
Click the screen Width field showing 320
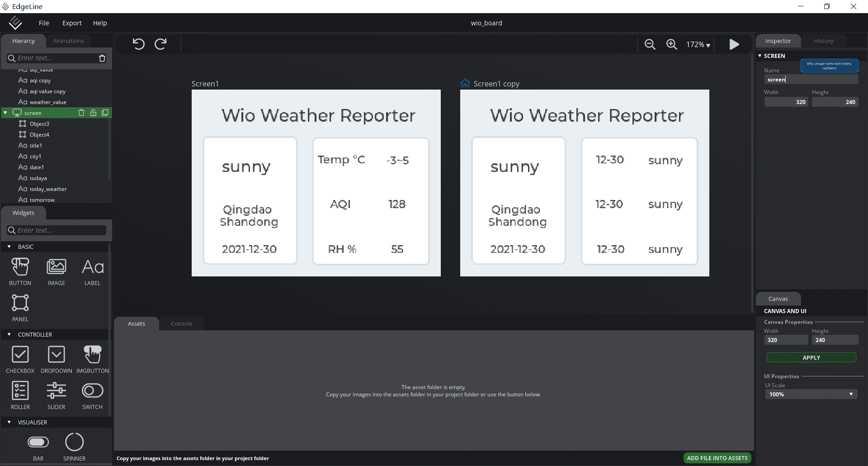click(x=786, y=102)
